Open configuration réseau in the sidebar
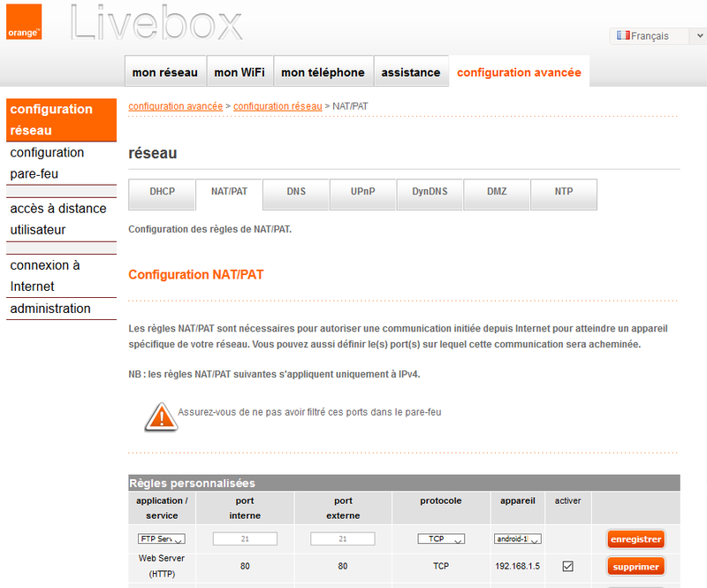This screenshot has width=707, height=588. pos(61,119)
